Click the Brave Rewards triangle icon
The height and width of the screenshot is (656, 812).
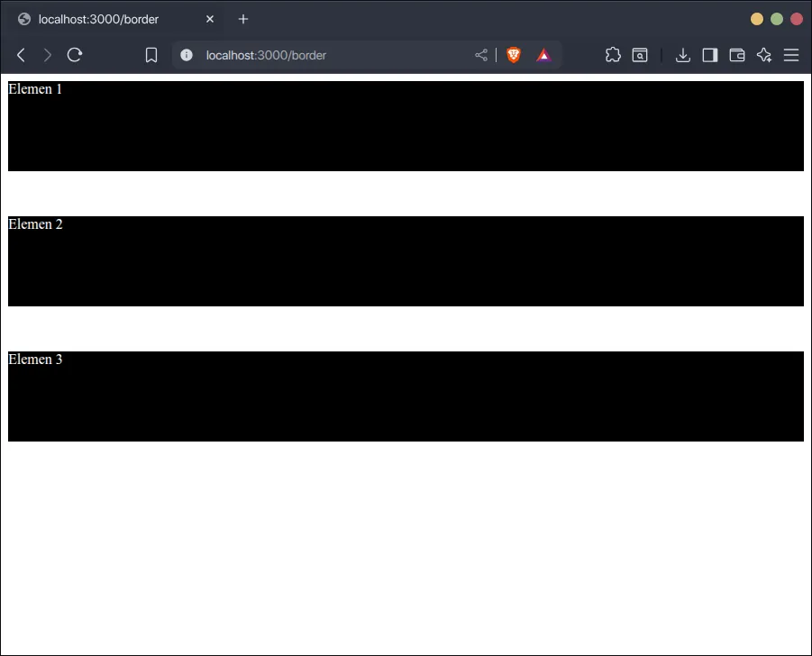[543, 55]
